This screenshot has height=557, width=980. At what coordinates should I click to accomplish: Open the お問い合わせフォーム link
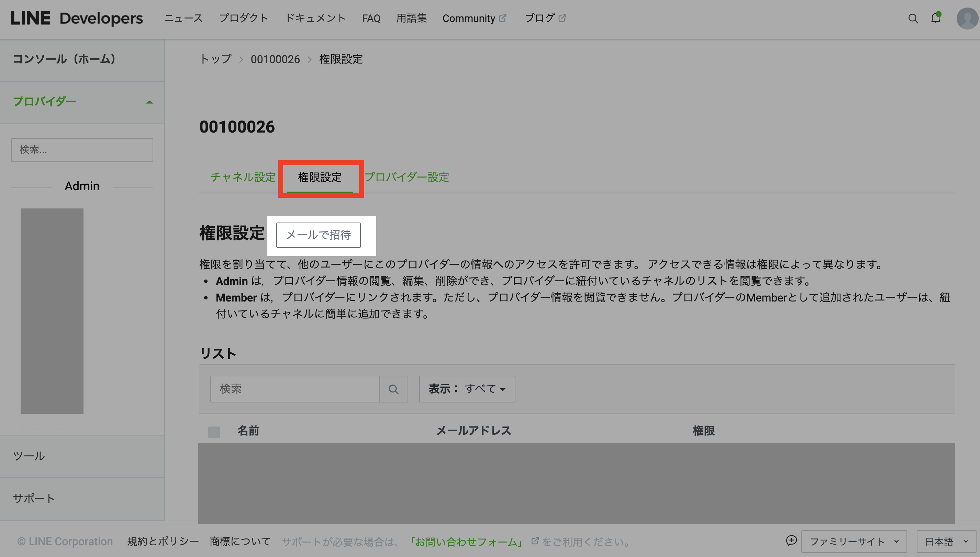466,542
